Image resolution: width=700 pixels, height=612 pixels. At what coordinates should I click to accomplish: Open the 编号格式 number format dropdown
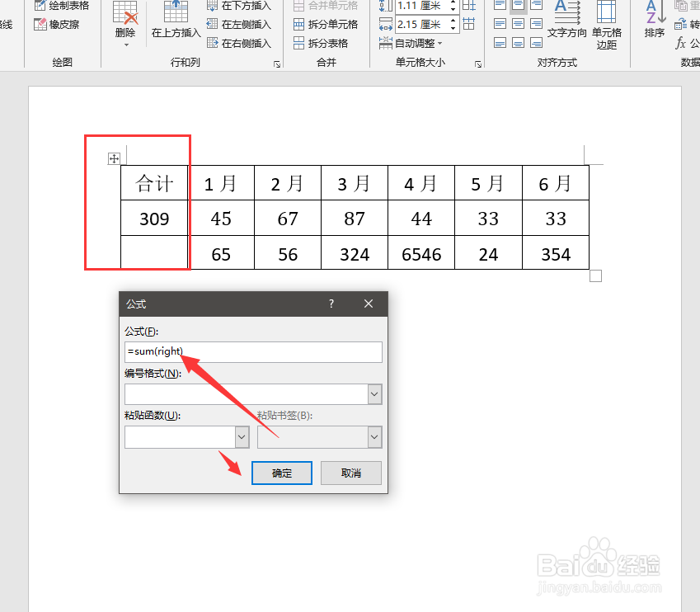374,394
